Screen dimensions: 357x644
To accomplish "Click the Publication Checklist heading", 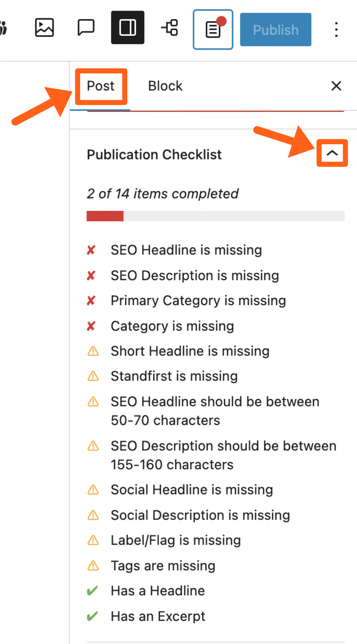I will point(154,155).
